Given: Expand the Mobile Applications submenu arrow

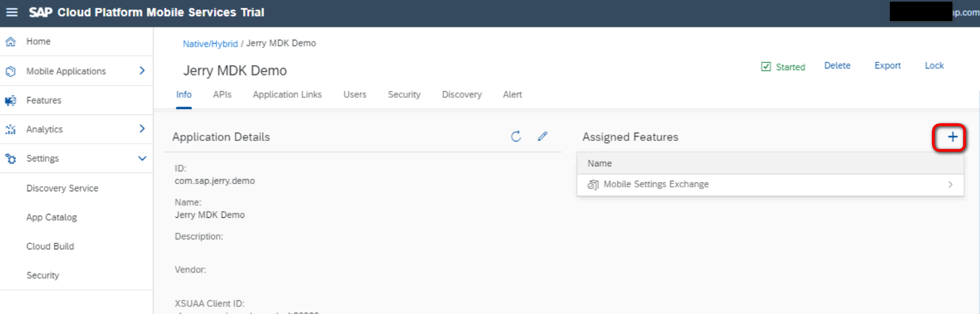Looking at the screenshot, I should 142,71.
